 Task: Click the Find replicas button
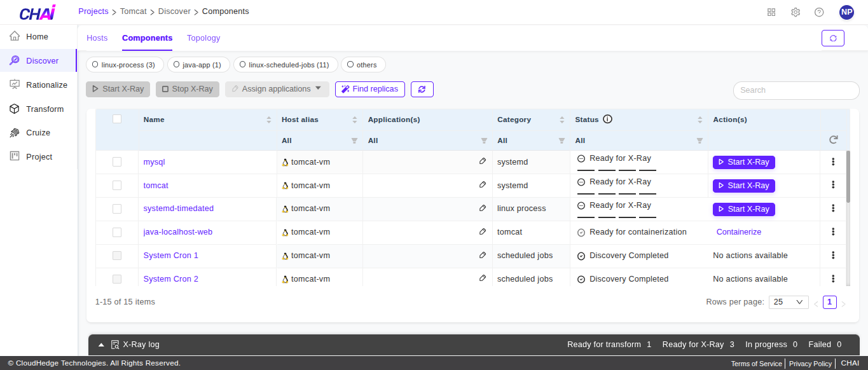(370, 89)
